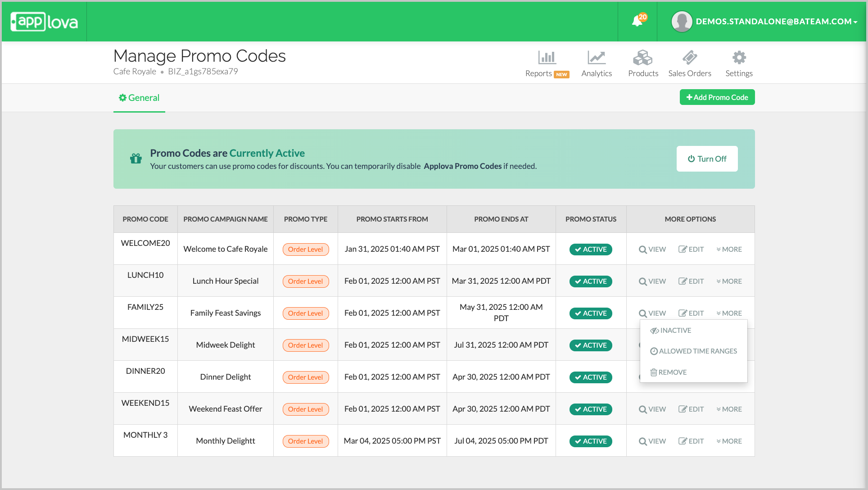Open the Sales Orders tag icon
The width and height of the screenshot is (868, 490).
coord(689,58)
